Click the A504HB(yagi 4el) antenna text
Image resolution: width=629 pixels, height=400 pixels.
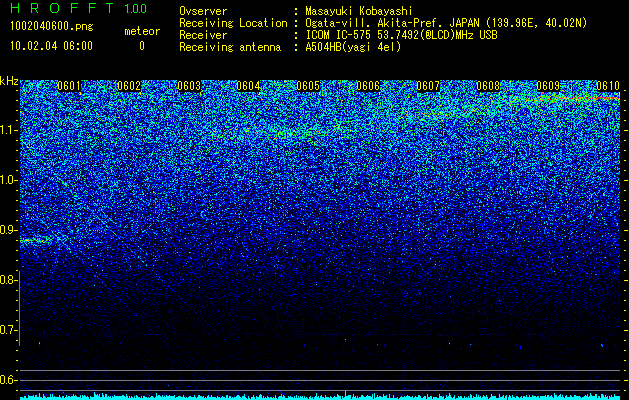point(353,47)
